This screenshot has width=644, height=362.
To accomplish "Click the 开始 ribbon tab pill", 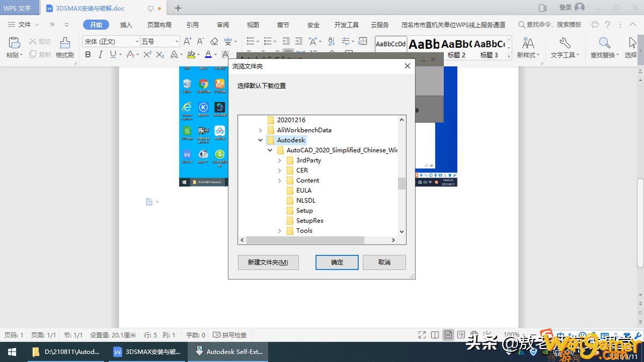I will pos(96,25).
